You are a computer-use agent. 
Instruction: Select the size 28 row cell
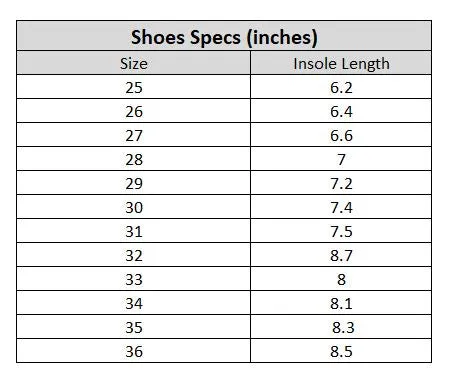[134, 159]
